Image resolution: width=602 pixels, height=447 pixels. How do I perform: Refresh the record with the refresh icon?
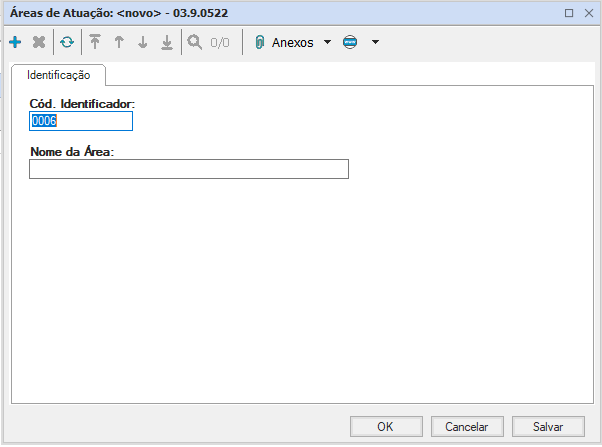click(x=67, y=43)
